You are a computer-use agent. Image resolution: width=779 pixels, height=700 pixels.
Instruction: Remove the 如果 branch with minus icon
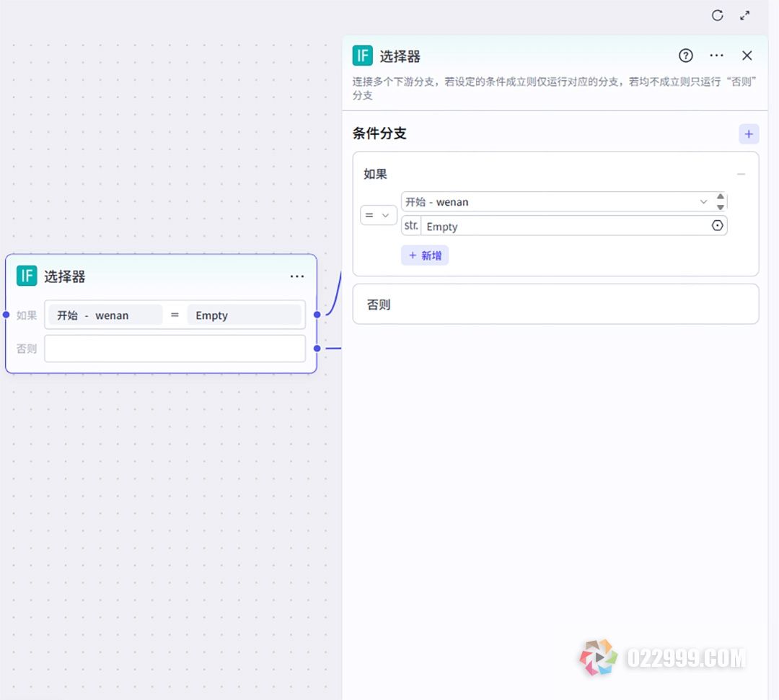[741, 174]
